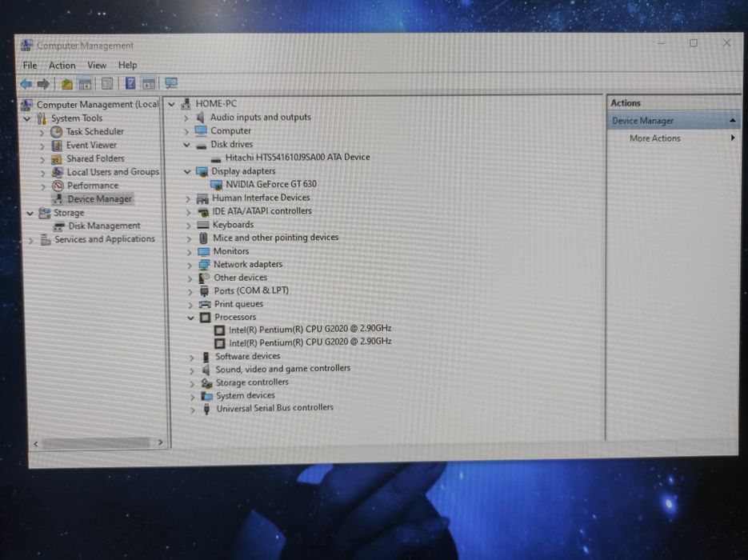The image size is (748, 560).
Task: Click the first Pentium G2020 processor icon
Action: tap(219, 330)
